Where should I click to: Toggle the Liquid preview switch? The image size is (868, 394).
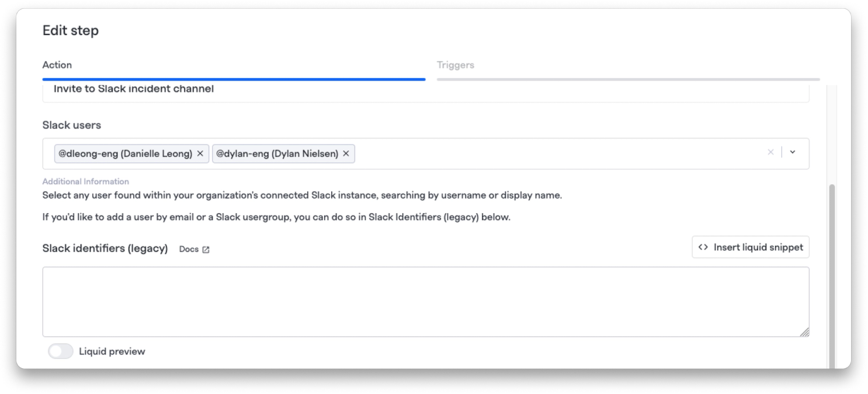click(61, 351)
